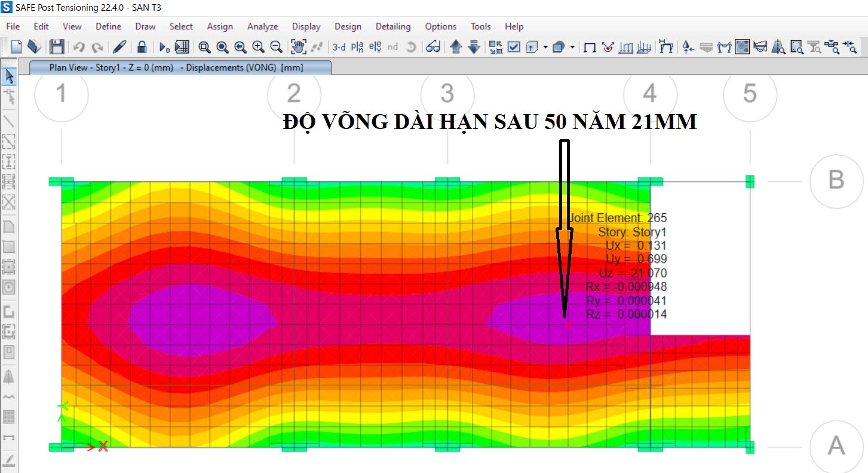
Task: Open the Options menu
Action: tap(440, 26)
